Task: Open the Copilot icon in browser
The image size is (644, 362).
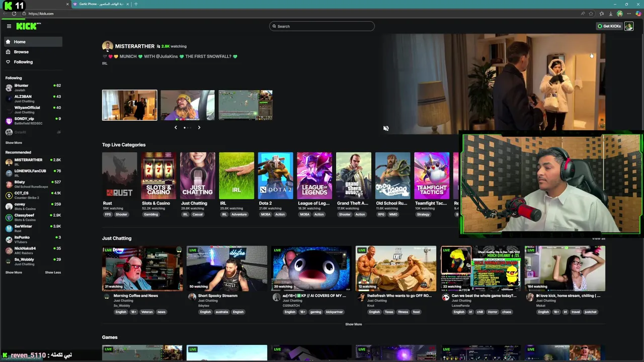Action: click(638, 14)
